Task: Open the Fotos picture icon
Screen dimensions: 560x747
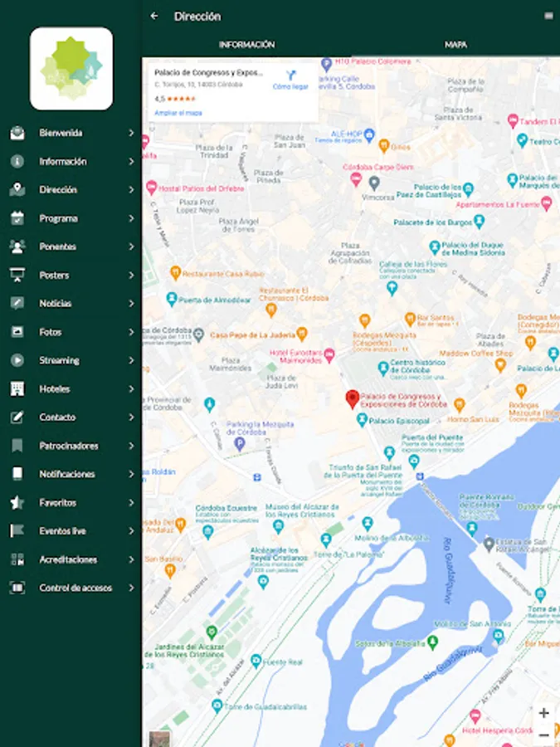Action: [17, 332]
